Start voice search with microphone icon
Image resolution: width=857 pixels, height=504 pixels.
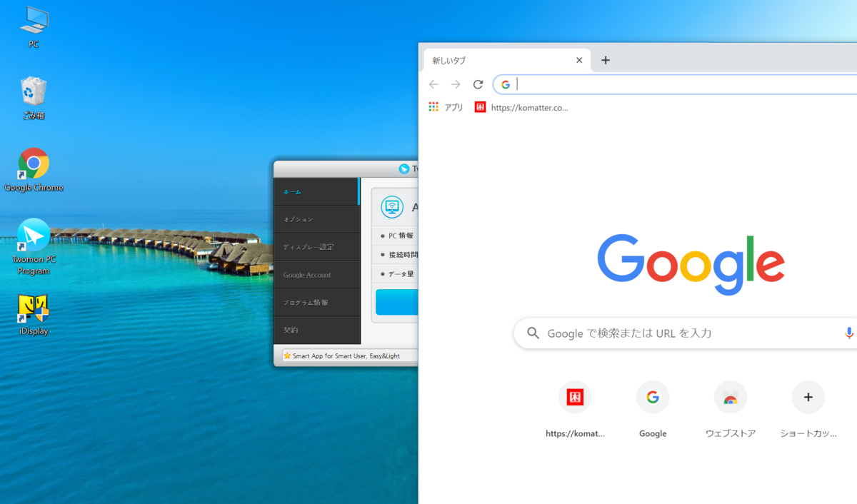pyautogui.click(x=848, y=333)
